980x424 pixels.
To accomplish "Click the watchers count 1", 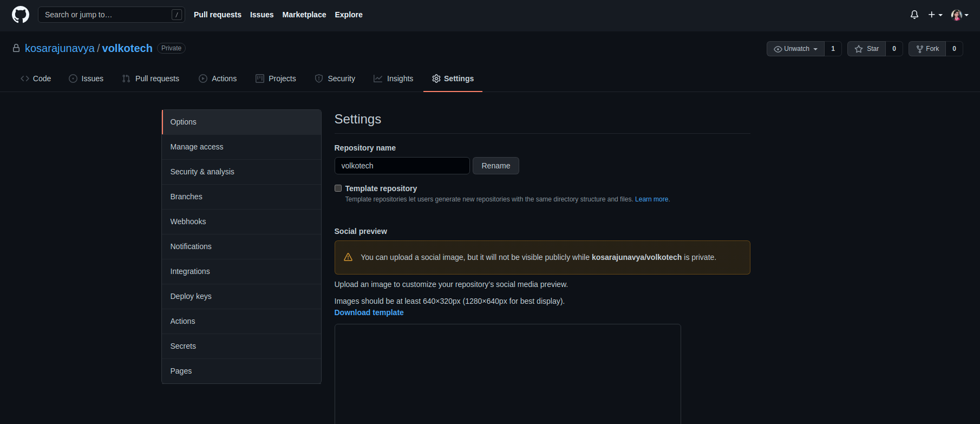I will click(833, 49).
